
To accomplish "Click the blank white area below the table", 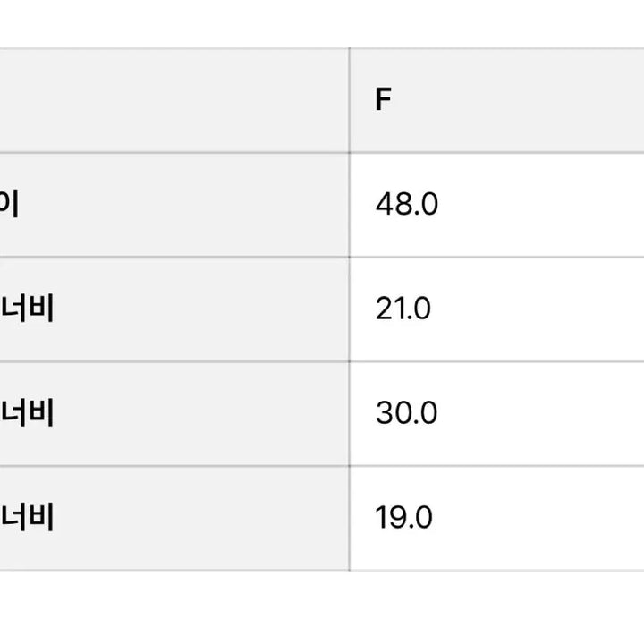I will point(322,608).
